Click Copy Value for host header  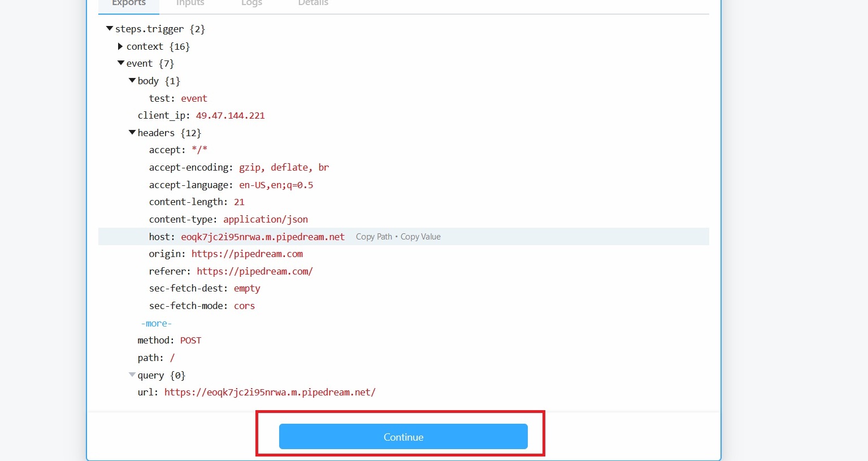click(x=420, y=237)
